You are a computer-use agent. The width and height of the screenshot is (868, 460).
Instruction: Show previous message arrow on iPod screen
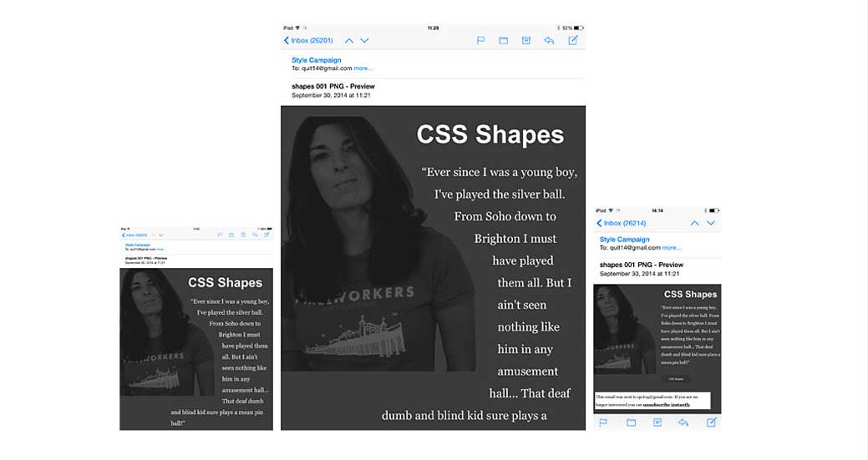pyautogui.click(x=694, y=223)
